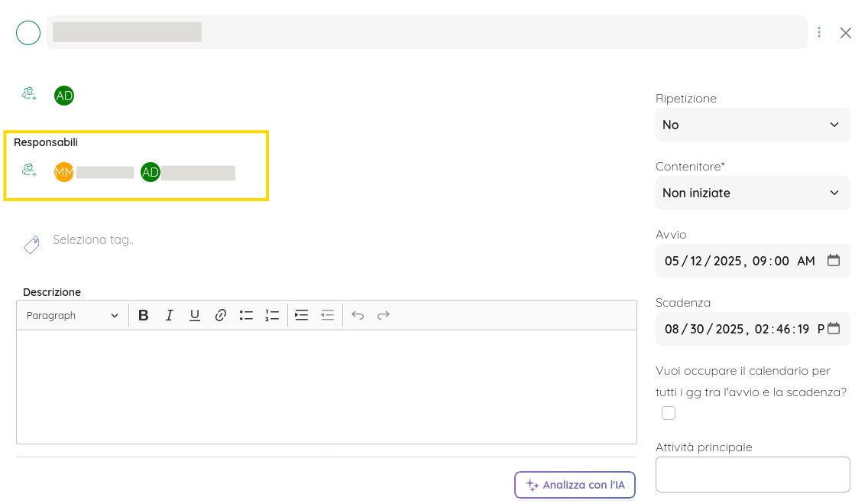Enable the occupare il calendario checkbox
The height and width of the screenshot is (504, 868).
669,412
